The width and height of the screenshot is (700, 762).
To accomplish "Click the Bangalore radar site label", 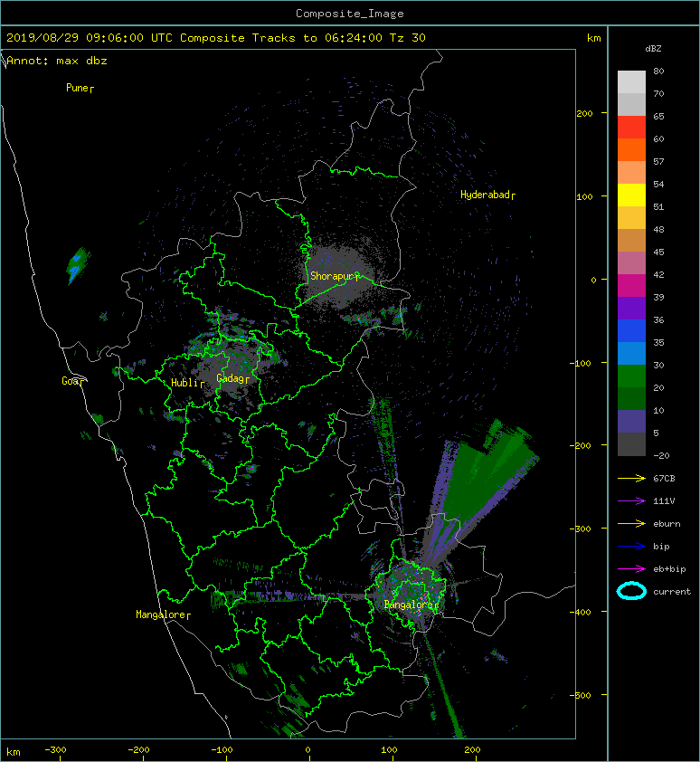I will 408,605.
